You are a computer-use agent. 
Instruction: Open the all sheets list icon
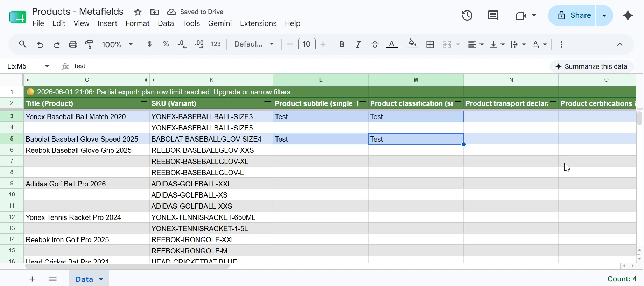click(53, 279)
